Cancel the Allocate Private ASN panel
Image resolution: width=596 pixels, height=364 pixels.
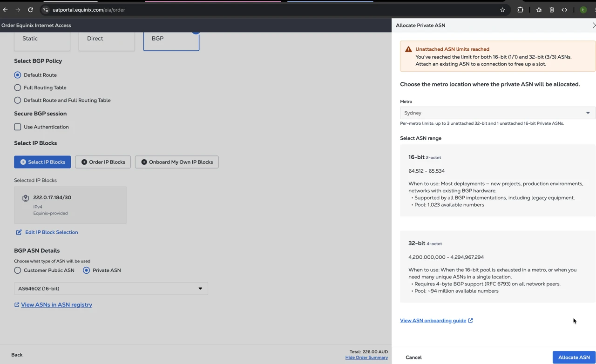coord(413,357)
